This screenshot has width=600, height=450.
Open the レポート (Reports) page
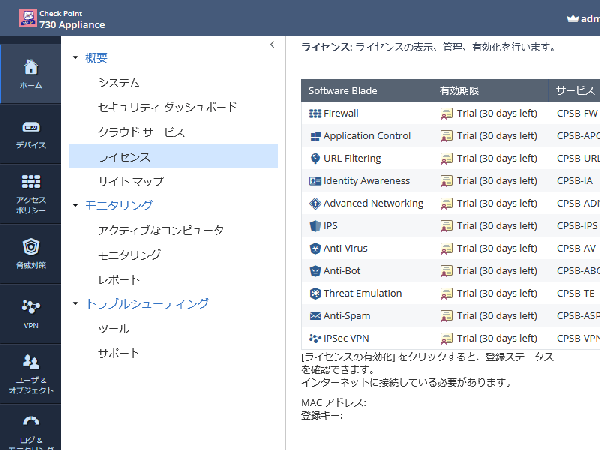tap(119, 280)
